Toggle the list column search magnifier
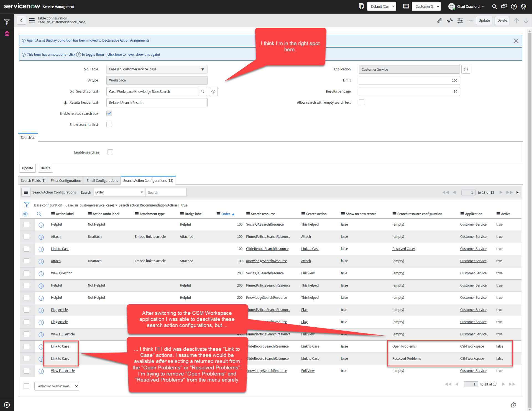The image size is (532, 411). [x=39, y=214]
